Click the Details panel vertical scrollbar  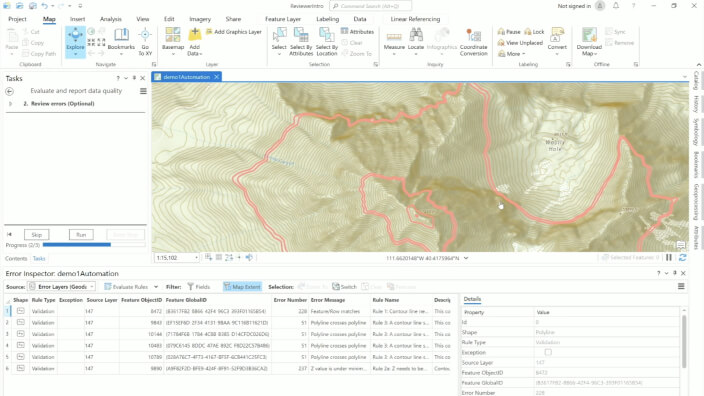[x=684, y=341]
